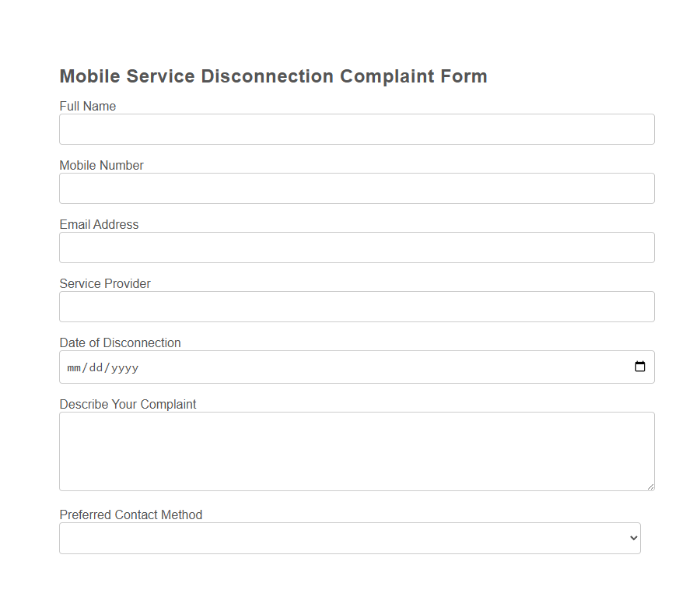Select the Mobile Number input box
700x604 pixels.
coord(356,188)
